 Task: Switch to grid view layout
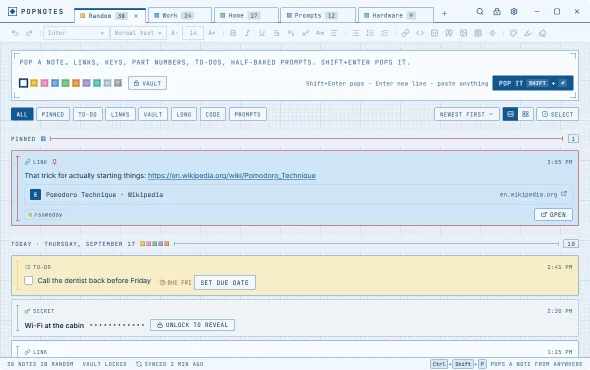525,114
